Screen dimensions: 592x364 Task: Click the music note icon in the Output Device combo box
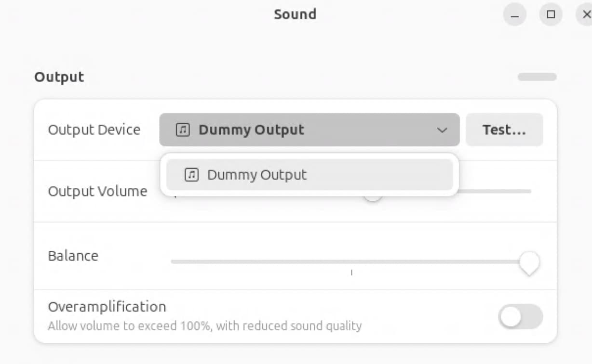(x=182, y=130)
